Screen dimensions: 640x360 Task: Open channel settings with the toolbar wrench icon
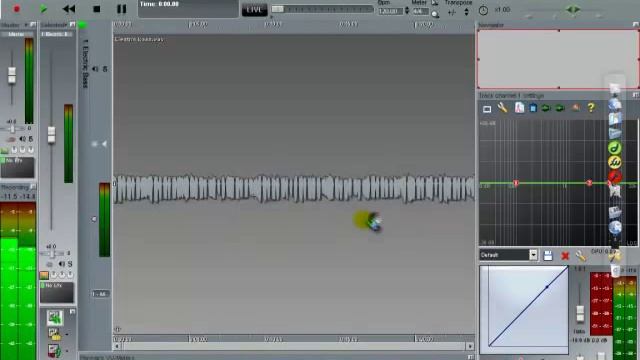[x=502, y=108]
